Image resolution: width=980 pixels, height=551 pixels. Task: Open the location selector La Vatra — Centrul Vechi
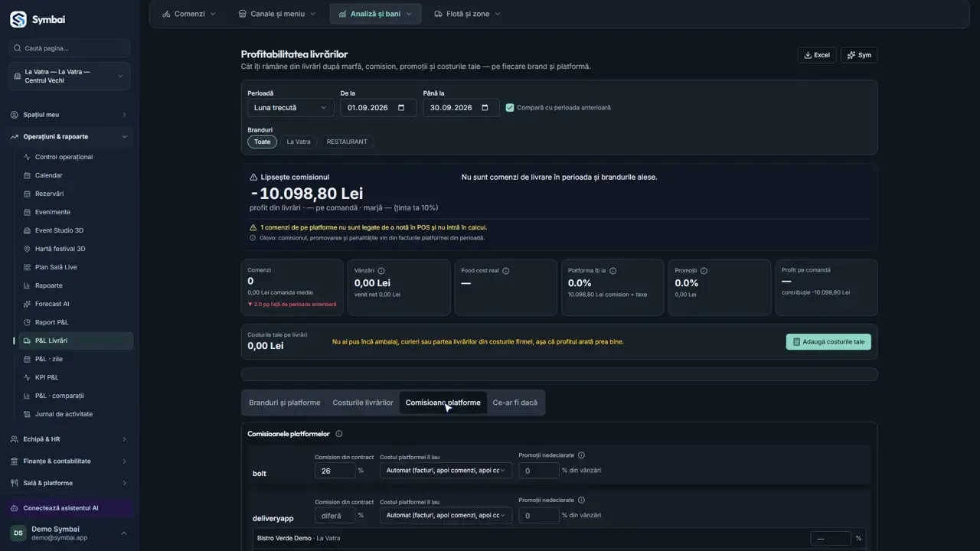(x=70, y=76)
